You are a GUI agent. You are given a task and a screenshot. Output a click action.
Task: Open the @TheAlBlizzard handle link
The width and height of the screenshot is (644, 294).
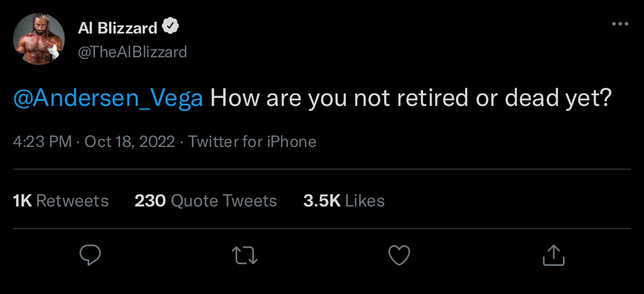[x=132, y=52]
